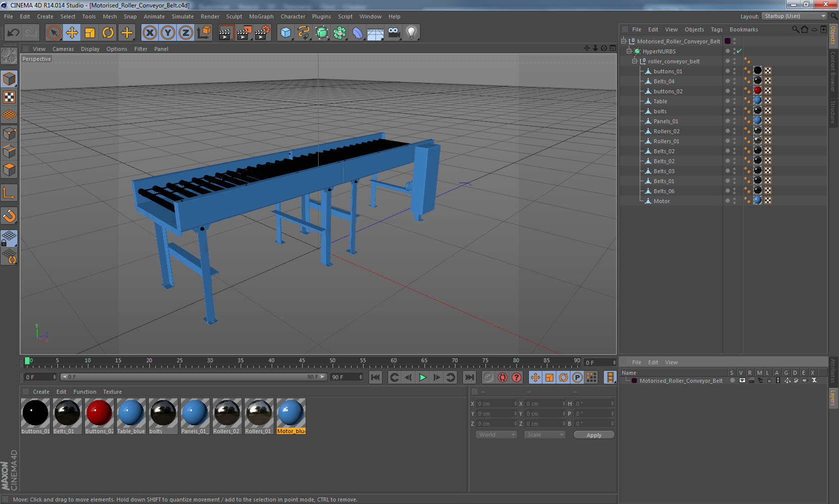This screenshot has width=839, height=504.
Task: Enable the Axis tool icon
Action: coord(9,193)
